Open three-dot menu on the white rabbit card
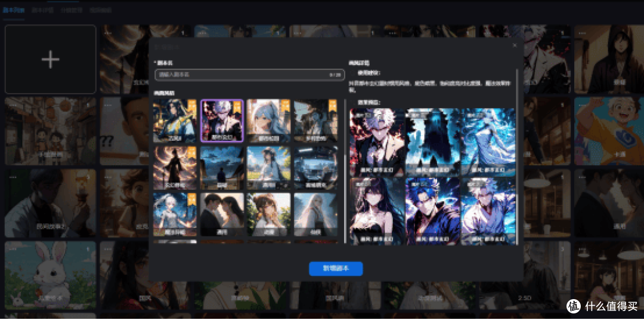Image resolution: width=644 pixels, height=320 pixels. 13,249
